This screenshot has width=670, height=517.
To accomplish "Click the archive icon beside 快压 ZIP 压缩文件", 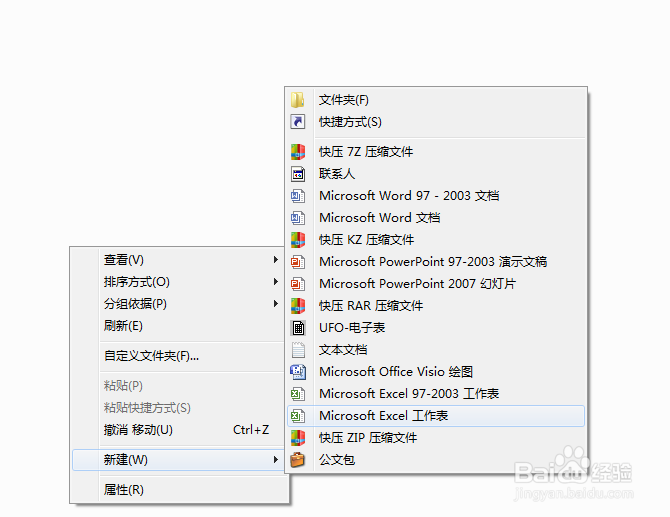I will [x=298, y=438].
